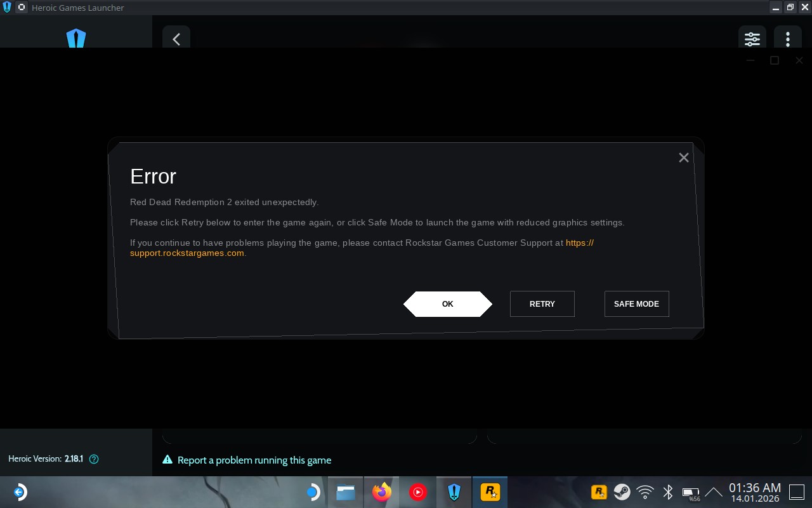
Task: Close the Error dialog with X
Action: point(683,157)
